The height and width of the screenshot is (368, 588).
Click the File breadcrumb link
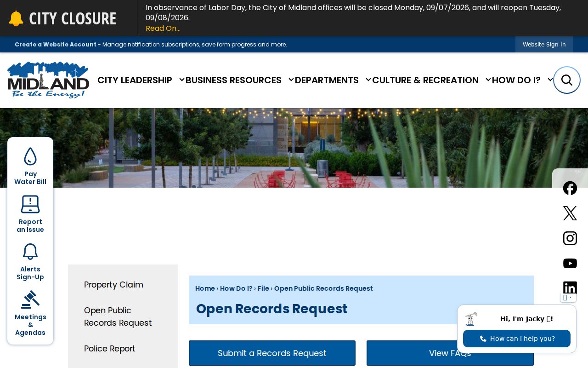pos(263,288)
